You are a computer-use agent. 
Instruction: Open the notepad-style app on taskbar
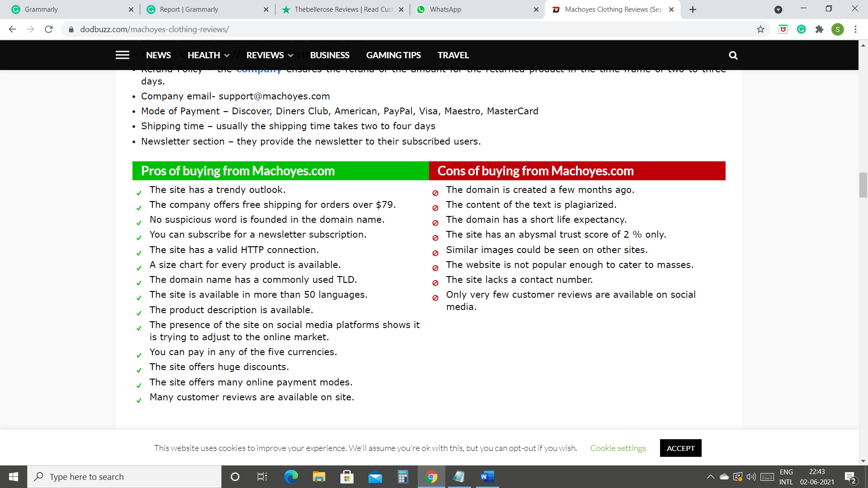[x=459, y=477]
